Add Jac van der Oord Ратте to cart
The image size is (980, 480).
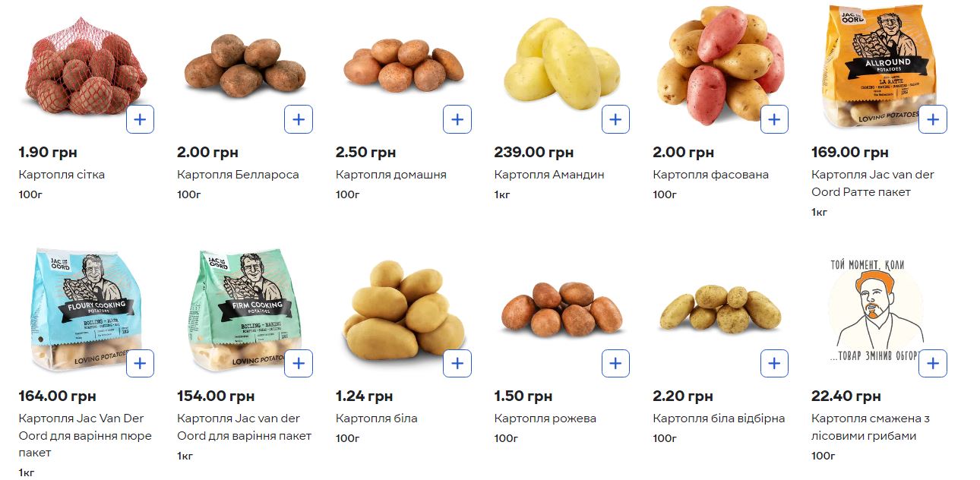click(933, 119)
